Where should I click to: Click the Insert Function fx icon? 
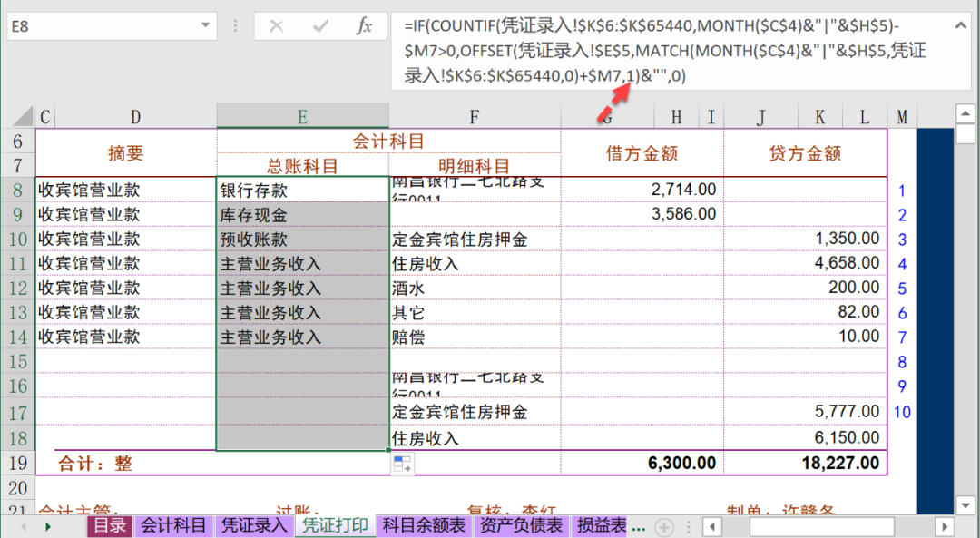[365, 26]
